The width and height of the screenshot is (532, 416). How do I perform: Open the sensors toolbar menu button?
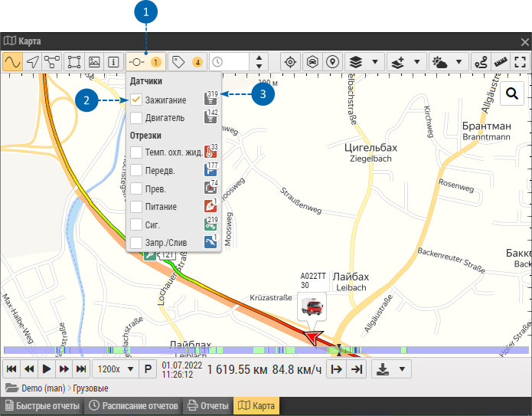(146, 62)
